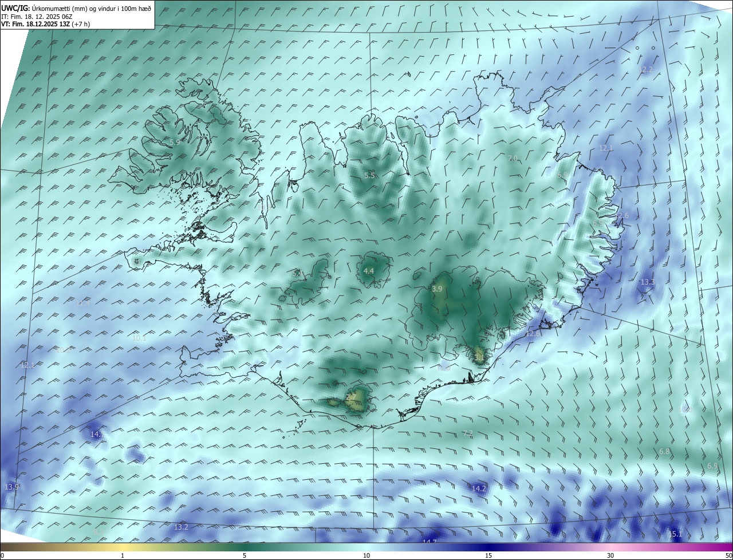Viewport: 733px width, 560px height.
Task: Click the 4.4 value on the glacier
Action: tap(369, 271)
